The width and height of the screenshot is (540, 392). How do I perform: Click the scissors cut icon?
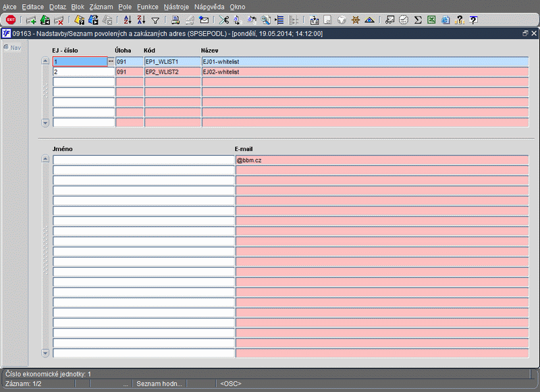224,20
